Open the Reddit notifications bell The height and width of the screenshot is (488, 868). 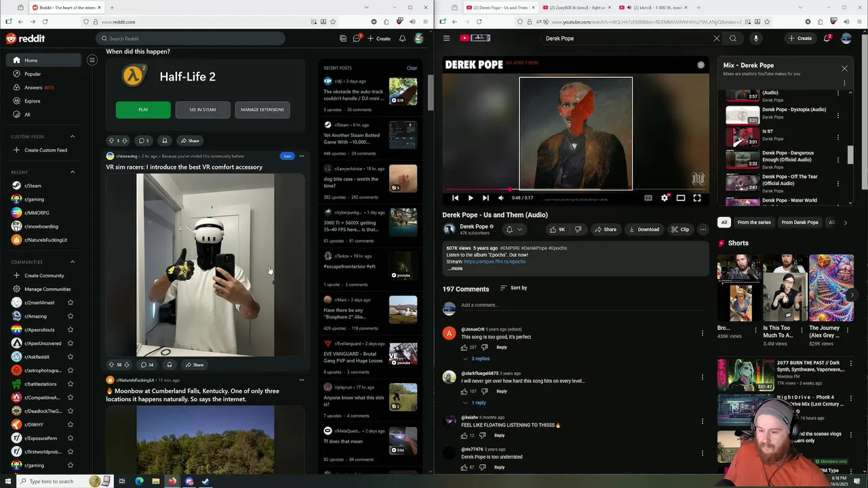pos(402,39)
